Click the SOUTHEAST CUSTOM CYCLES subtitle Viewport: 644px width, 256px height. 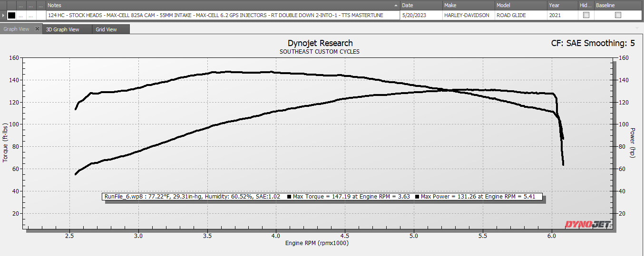(x=320, y=51)
